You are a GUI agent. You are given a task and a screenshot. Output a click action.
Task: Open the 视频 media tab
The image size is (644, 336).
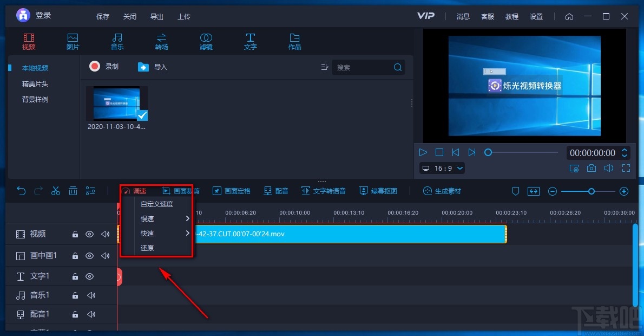coord(29,42)
